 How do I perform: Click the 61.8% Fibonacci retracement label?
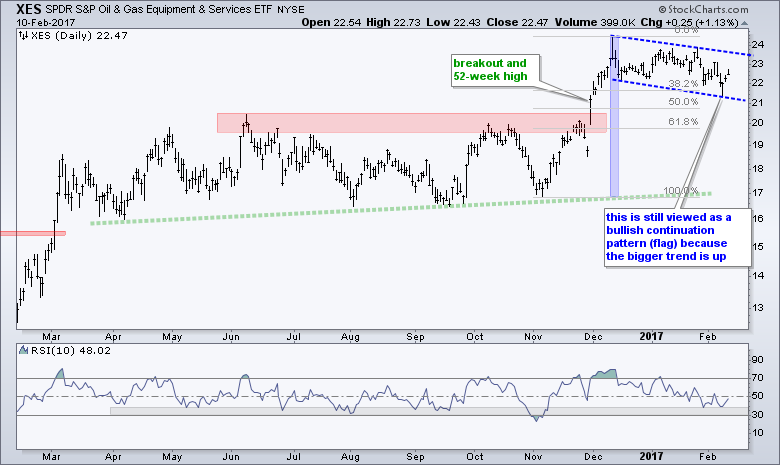point(683,122)
